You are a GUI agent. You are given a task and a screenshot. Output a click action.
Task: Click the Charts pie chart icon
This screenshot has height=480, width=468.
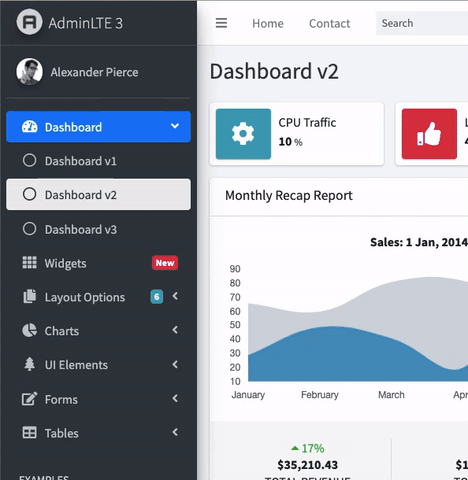click(30, 330)
